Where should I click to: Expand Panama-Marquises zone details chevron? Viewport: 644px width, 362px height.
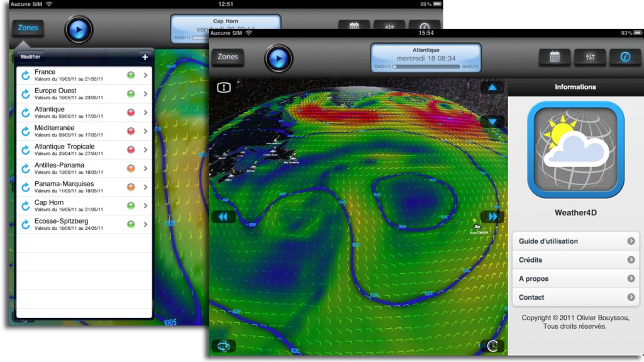(x=145, y=187)
